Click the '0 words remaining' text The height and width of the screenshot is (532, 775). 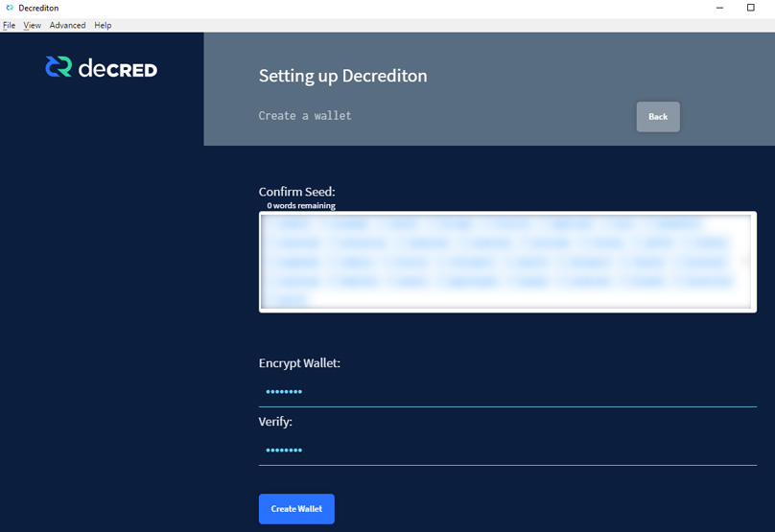coord(301,205)
